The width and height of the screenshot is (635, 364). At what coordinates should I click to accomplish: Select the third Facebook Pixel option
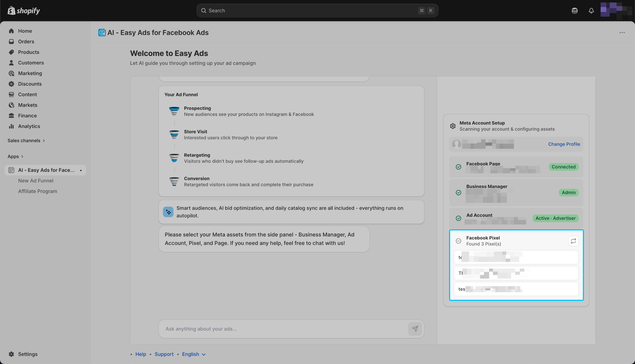pyautogui.click(x=516, y=289)
